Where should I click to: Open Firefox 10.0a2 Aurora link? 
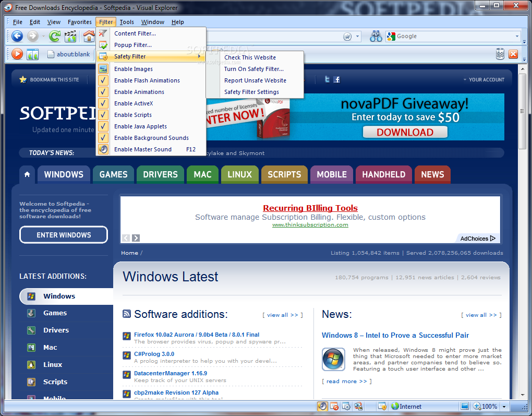[197, 335]
